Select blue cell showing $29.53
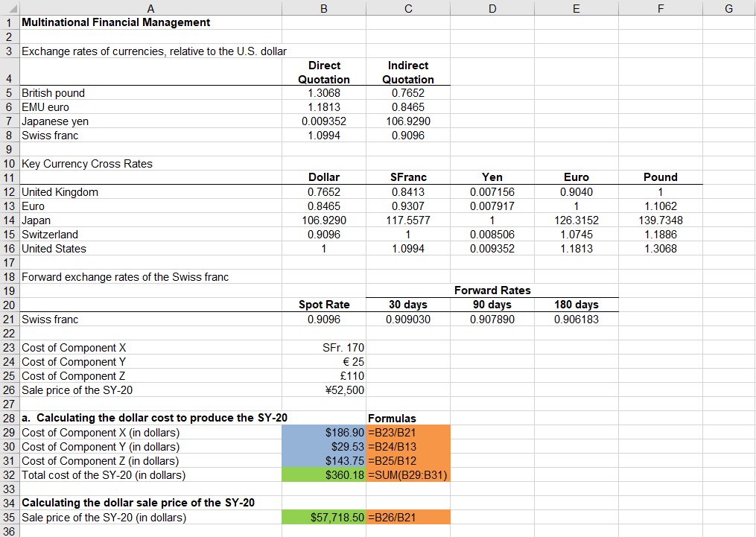756x537 pixels. (x=324, y=447)
